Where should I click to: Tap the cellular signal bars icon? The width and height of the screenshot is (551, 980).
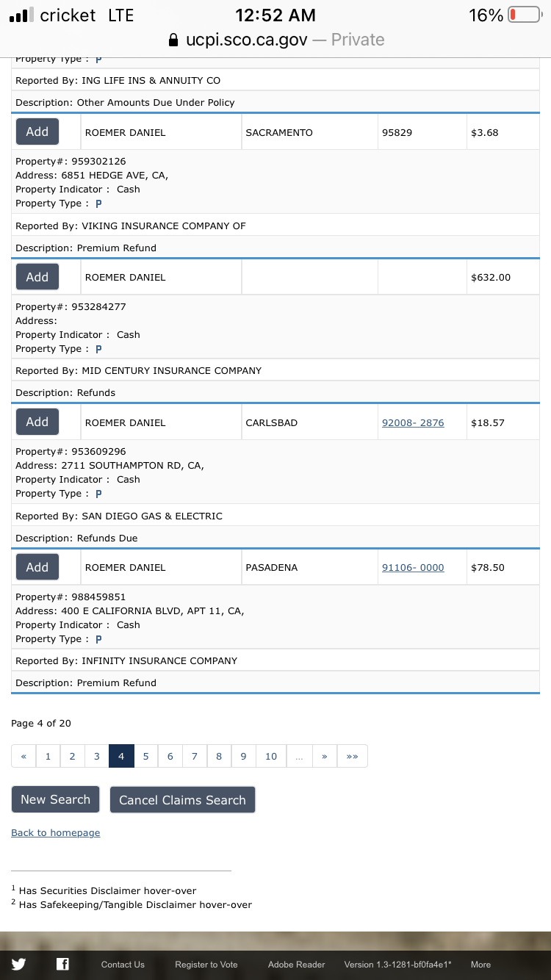[21, 15]
